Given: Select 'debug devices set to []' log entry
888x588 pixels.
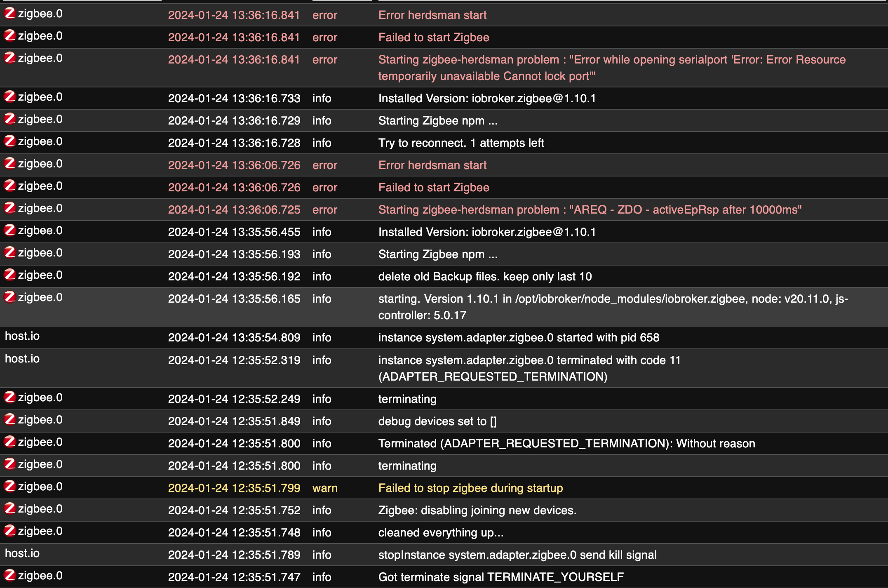Looking at the screenshot, I should click(437, 421).
